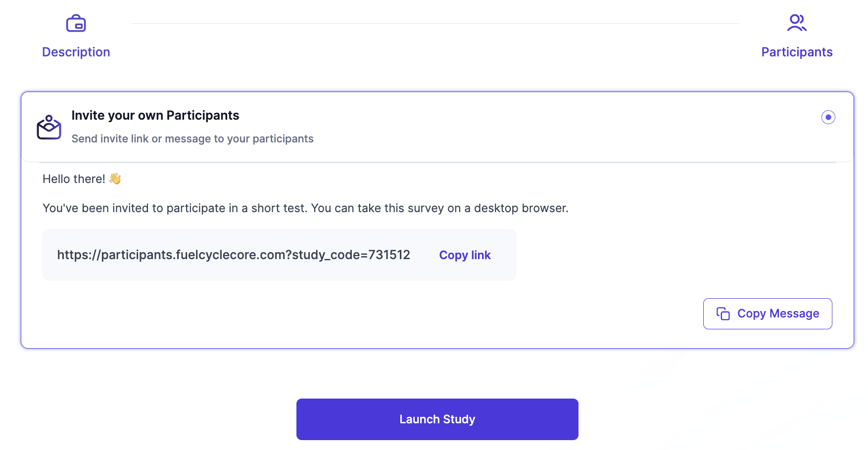
Task: Click the Participants people icon
Action: click(x=797, y=23)
